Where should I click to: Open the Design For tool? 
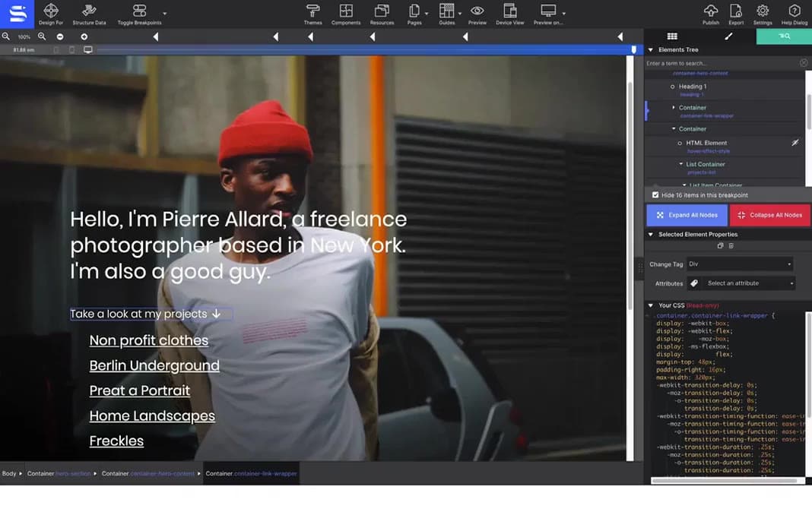pos(51,14)
